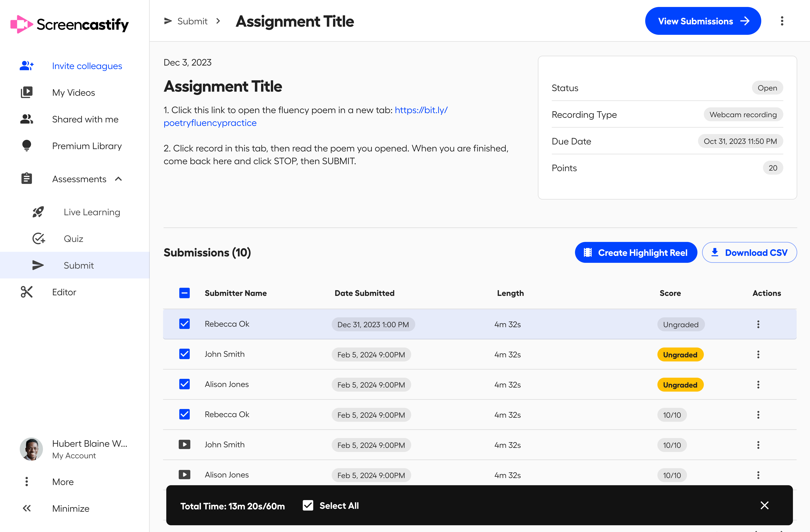Play John Smith's 10/10 submission video
810x532 pixels.
pos(184,445)
